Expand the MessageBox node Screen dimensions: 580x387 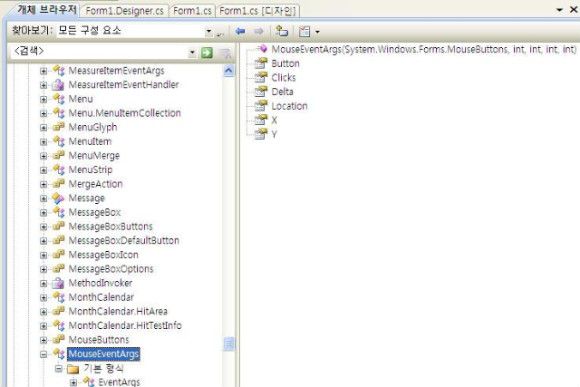click(x=43, y=212)
